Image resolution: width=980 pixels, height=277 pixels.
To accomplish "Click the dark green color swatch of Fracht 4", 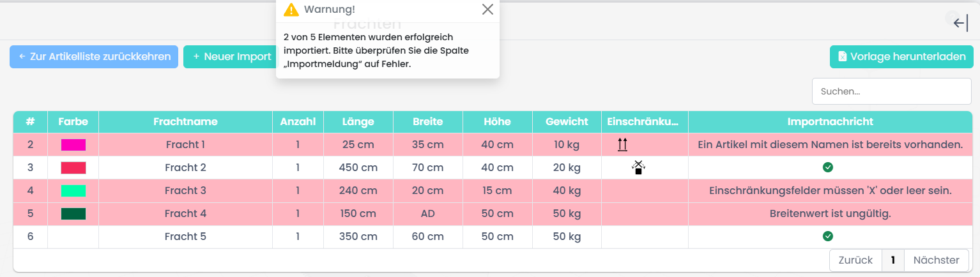I will (x=73, y=214).
